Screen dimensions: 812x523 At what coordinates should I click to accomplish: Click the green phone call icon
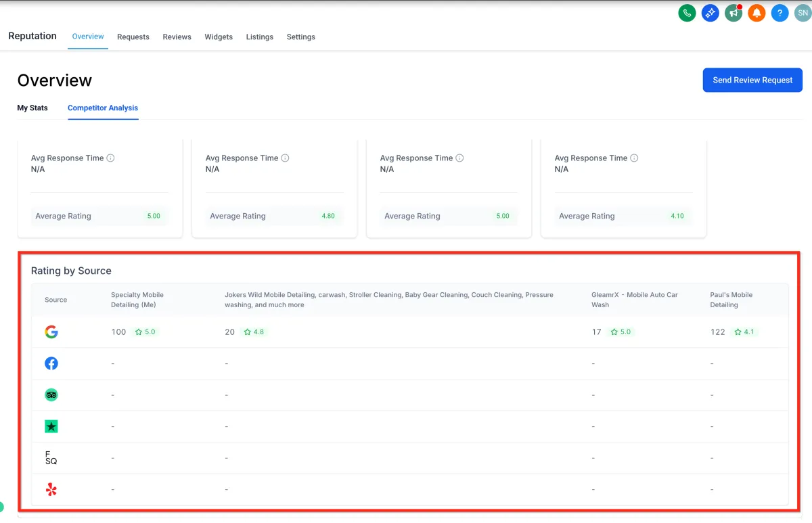687,13
